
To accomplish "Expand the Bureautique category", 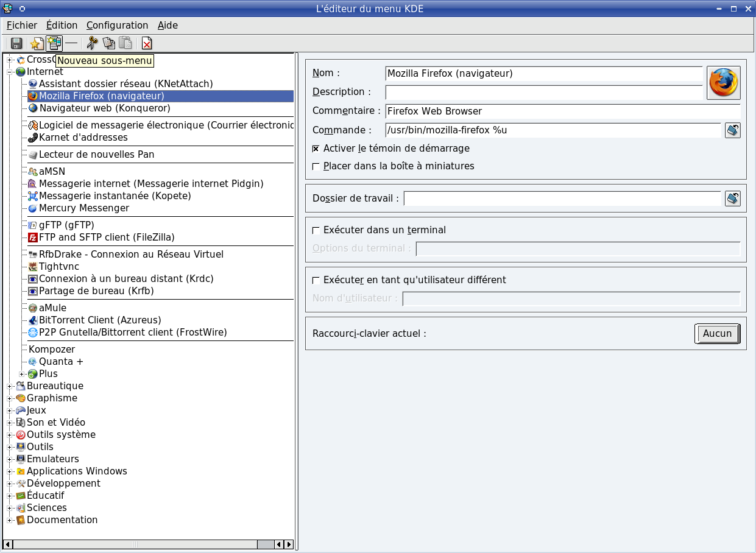I will (x=10, y=386).
